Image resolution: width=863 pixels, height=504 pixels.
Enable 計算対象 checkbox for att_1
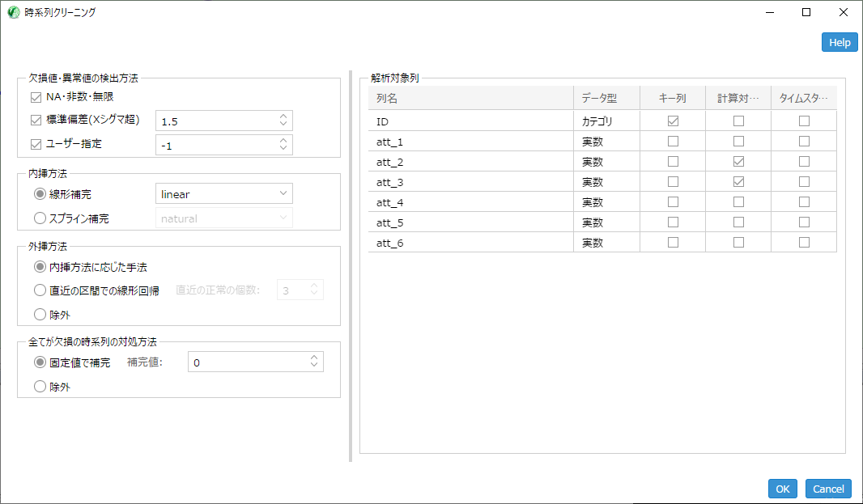(x=738, y=142)
